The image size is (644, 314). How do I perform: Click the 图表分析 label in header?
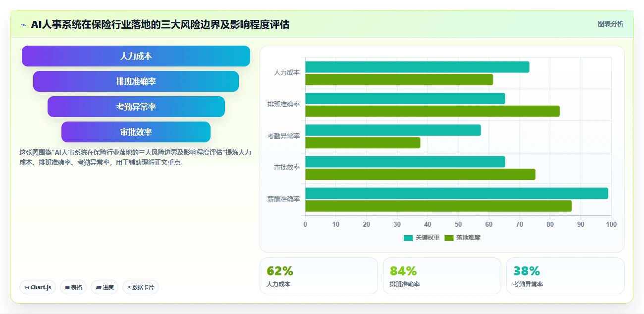[x=610, y=24]
